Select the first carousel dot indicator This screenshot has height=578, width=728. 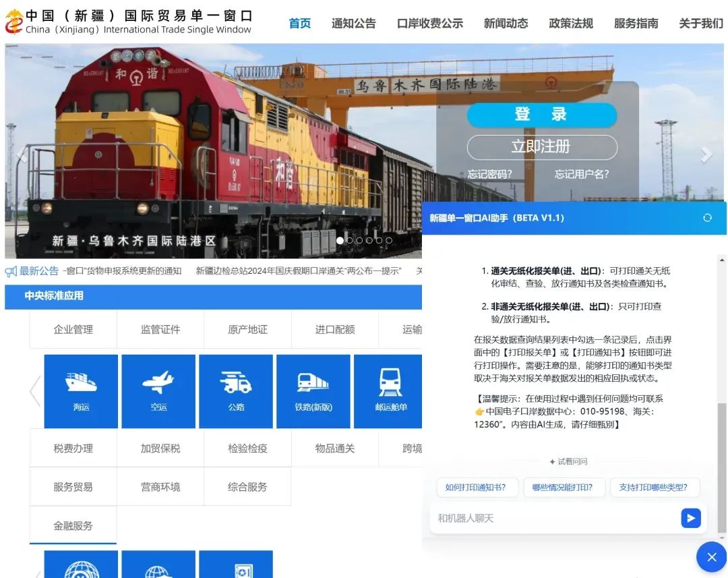click(340, 240)
